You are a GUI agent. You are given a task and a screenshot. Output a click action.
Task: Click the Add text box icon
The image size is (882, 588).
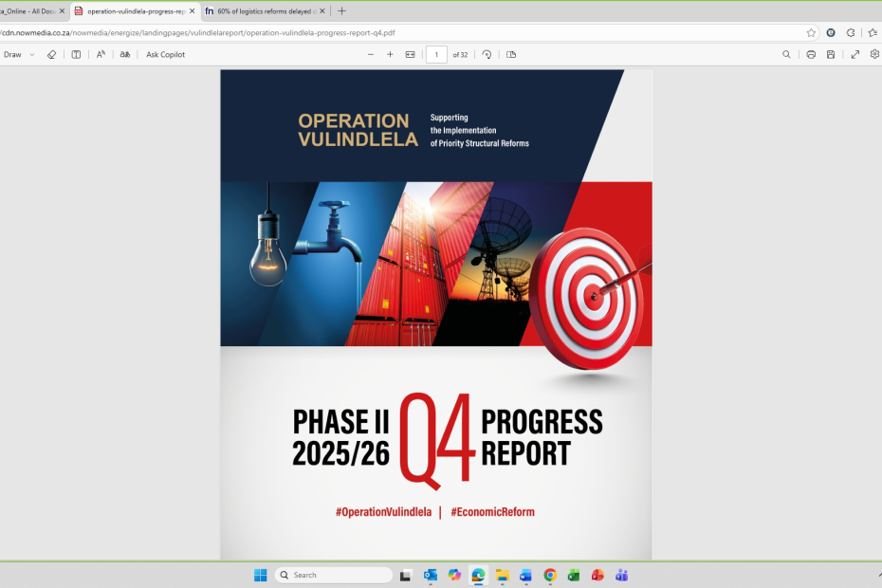click(x=76, y=55)
